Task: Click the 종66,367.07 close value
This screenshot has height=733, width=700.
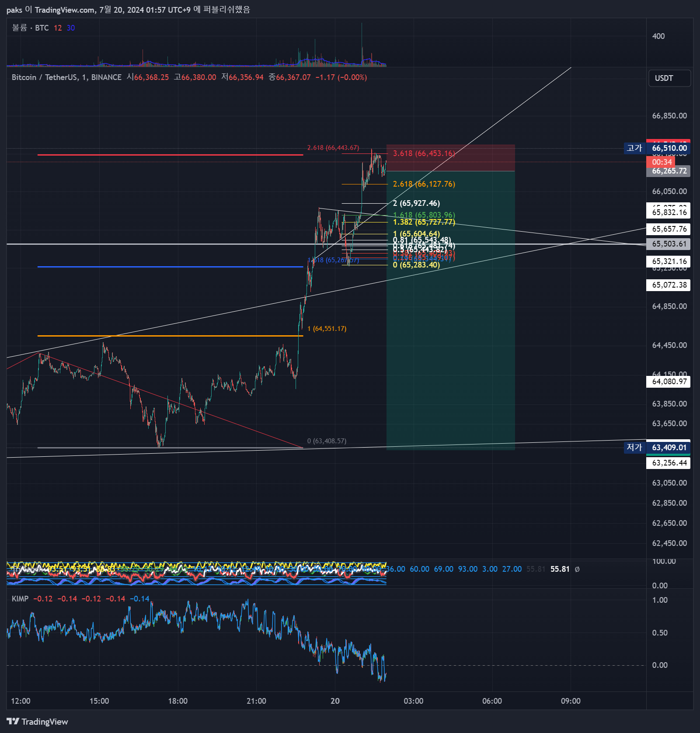Action: (x=290, y=77)
